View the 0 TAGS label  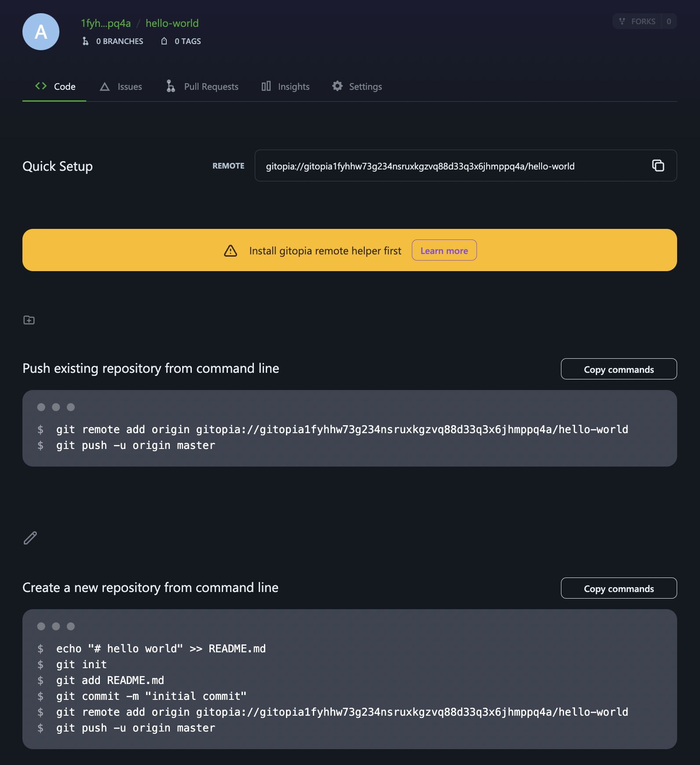(188, 41)
